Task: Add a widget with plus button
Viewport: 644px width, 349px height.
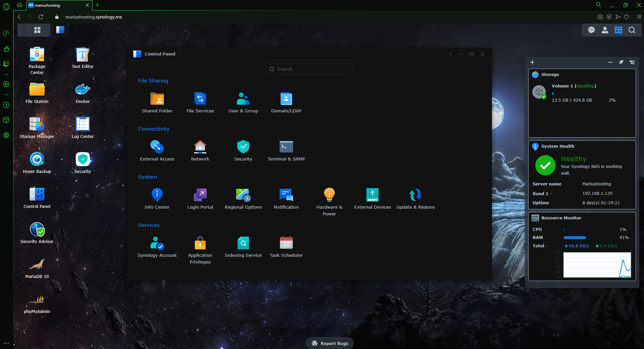Action: pyautogui.click(x=532, y=62)
